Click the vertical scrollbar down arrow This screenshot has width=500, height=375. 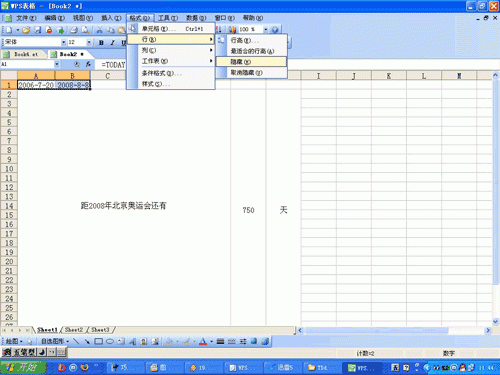tap(495, 321)
